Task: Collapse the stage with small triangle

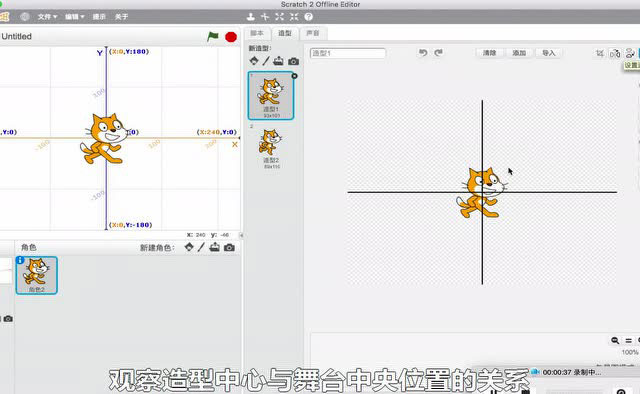Action: tap(241, 235)
